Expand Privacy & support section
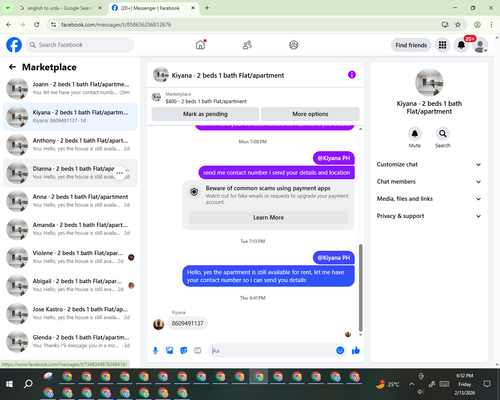This screenshot has height=400, width=500. click(429, 216)
